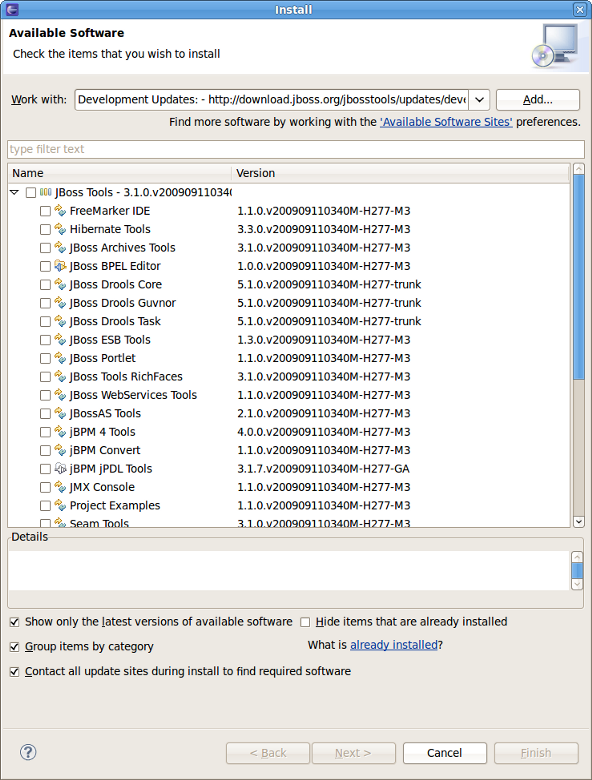592x780 pixels.
Task: Click the JBoss WebServices Tools feature icon
Action: coord(60,394)
